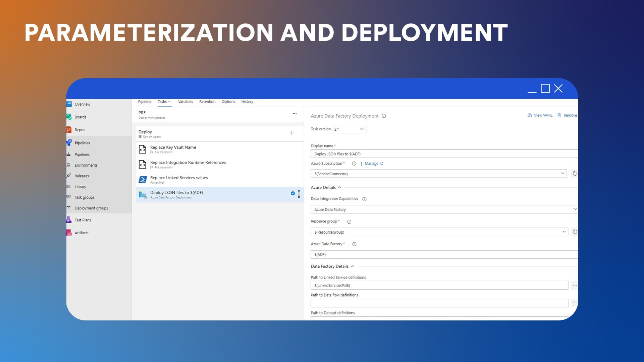Refresh the Azure Subscription list

click(x=575, y=174)
